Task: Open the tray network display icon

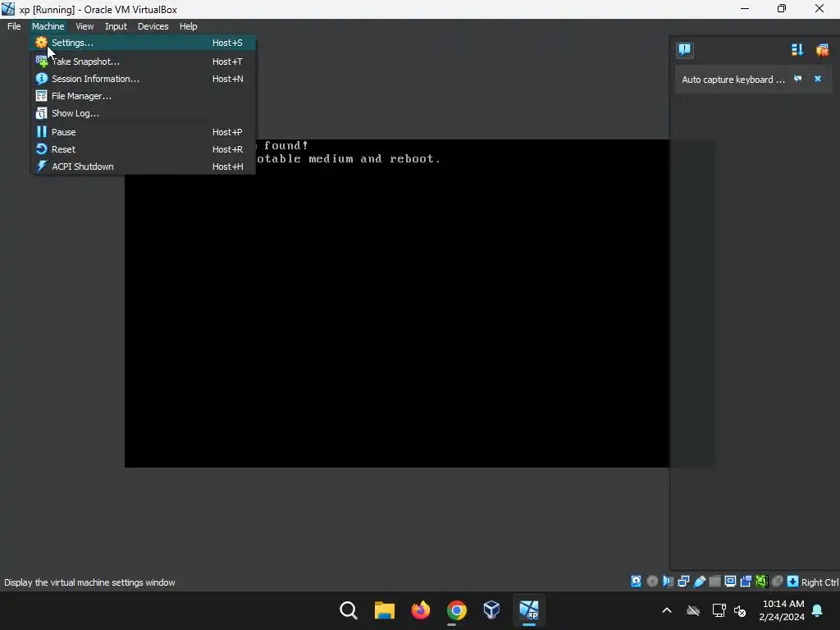Action: click(719, 610)
